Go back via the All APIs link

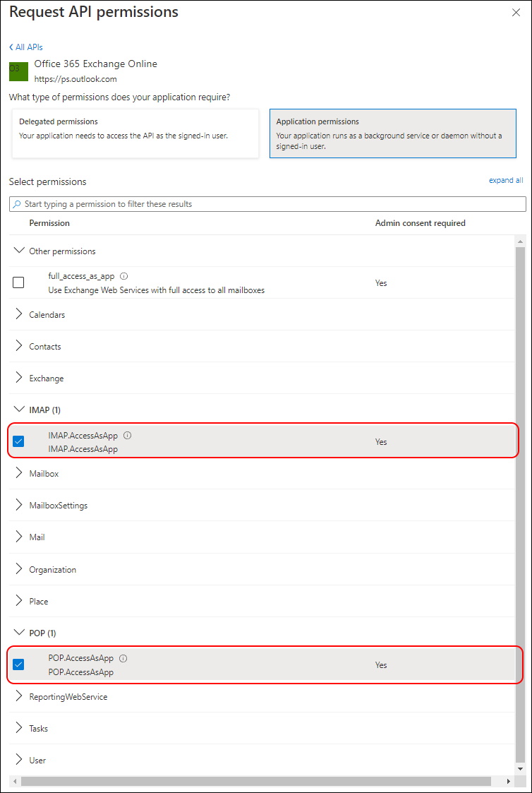coord(26,47)
